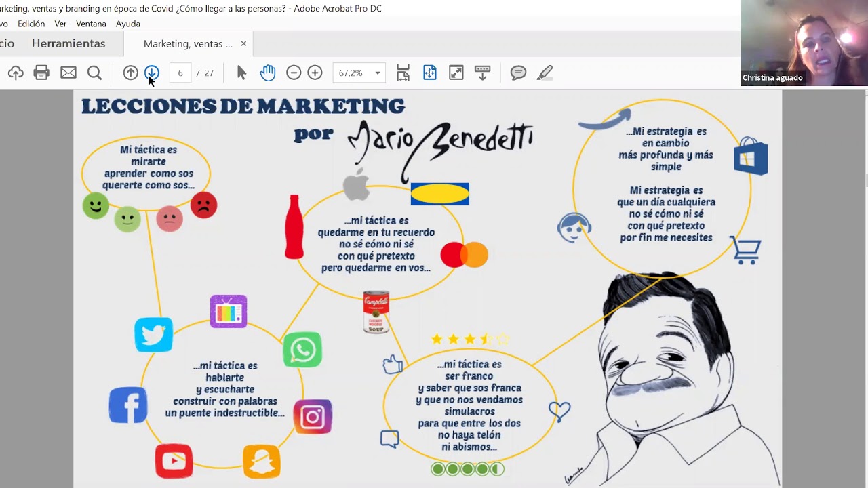Open the search magnifier tool

[x=94, y=73]
